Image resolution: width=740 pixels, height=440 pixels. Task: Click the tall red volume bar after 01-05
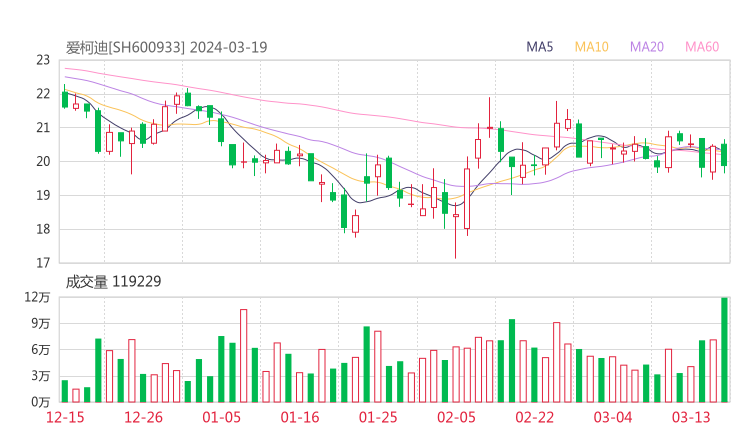click(x=244, y=356)
